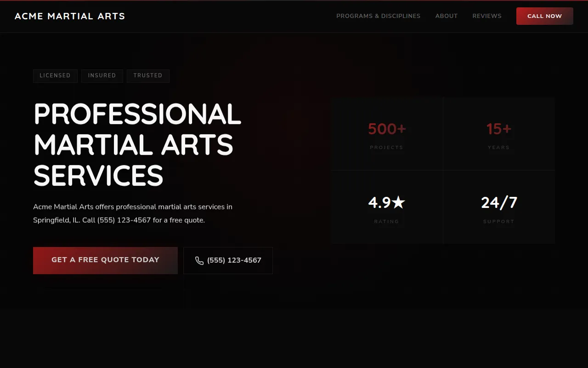Click the 500+ PROJECTS stat card
The height and width of the screenshot is (368, 588).
[x=387, y=133]
